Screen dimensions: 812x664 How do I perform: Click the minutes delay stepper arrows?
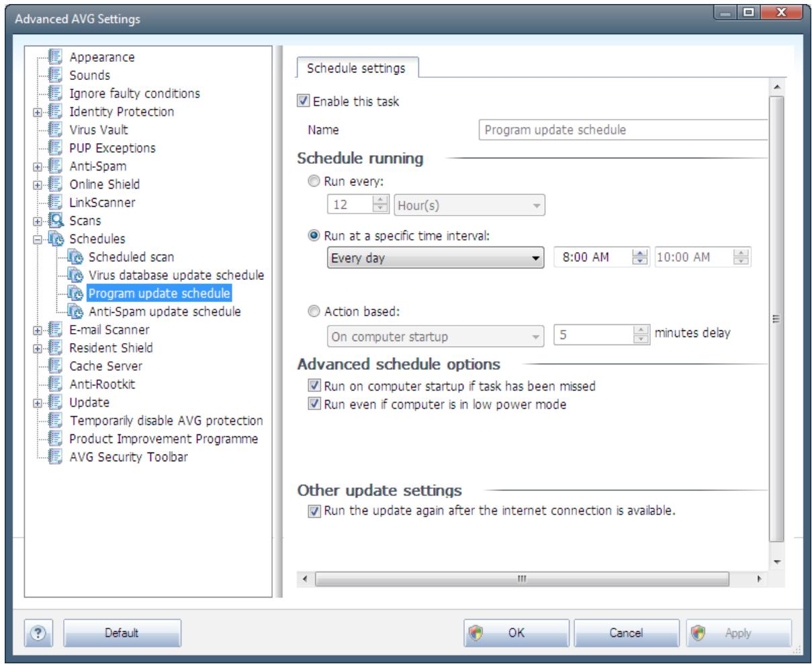(x=641, y=336)
